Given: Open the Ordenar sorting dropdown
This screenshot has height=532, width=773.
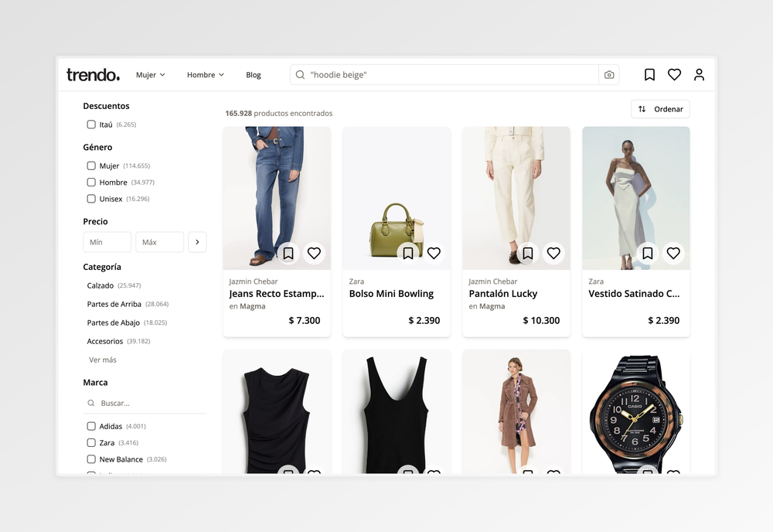Looking at the screenshot, I should pyautogui.click(x=660, y=109).
